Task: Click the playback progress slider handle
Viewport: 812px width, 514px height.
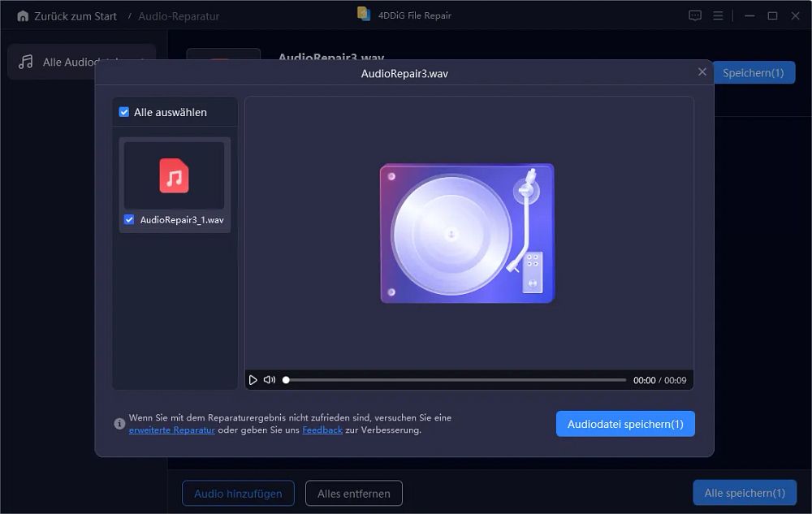Action: 286,380
